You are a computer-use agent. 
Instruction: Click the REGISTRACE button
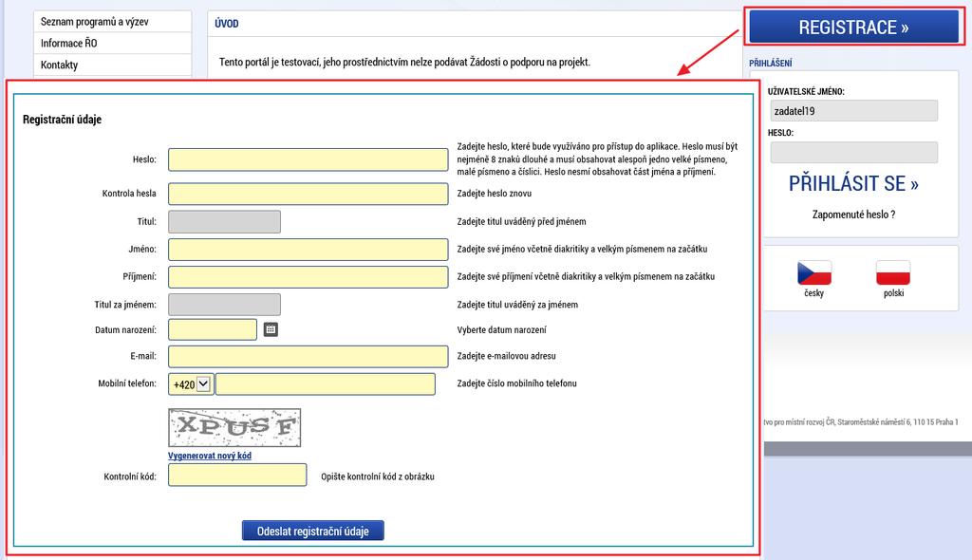pos(853,28)
